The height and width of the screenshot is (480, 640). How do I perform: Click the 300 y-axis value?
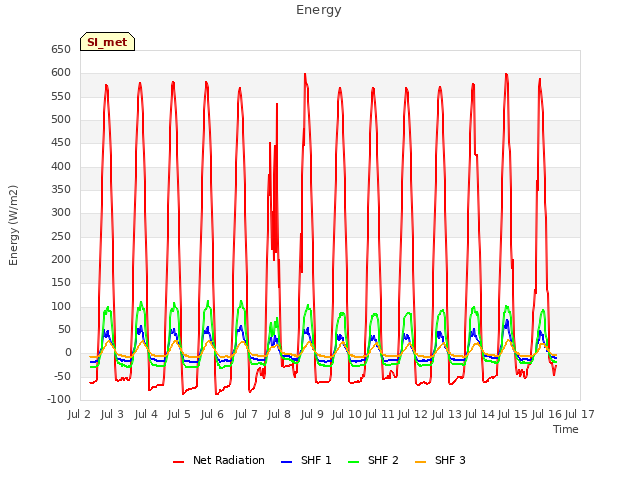tap(61, 213)
